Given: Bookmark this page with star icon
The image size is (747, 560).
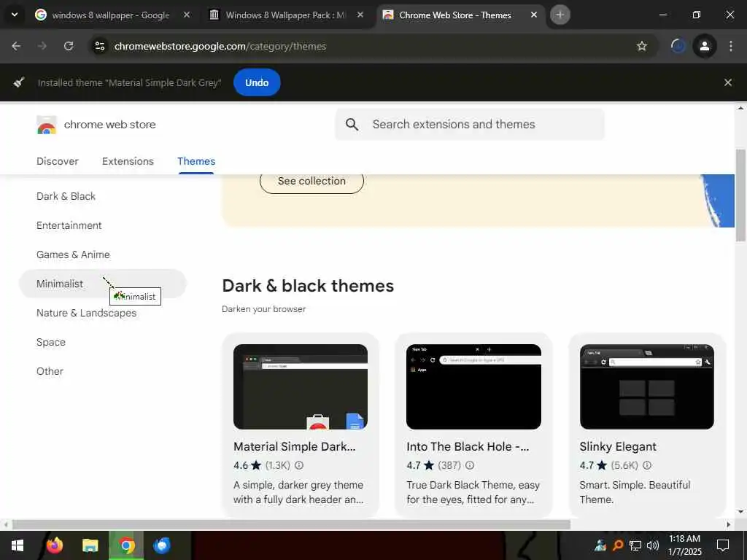Looking at the screenshot, I should (x=642, y=46).
